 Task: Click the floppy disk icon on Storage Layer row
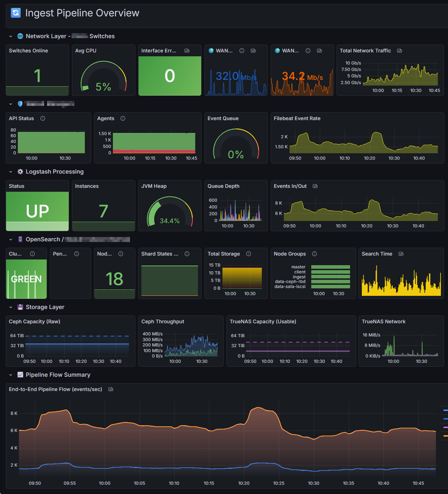coord(20,307)
